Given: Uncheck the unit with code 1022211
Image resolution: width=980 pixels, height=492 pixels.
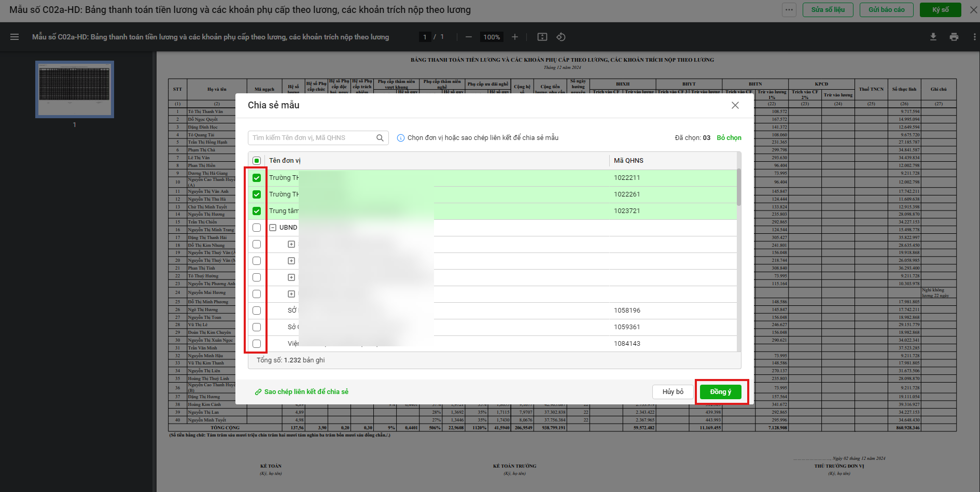Looking at the screenshot, I should [x=257, y=178].
